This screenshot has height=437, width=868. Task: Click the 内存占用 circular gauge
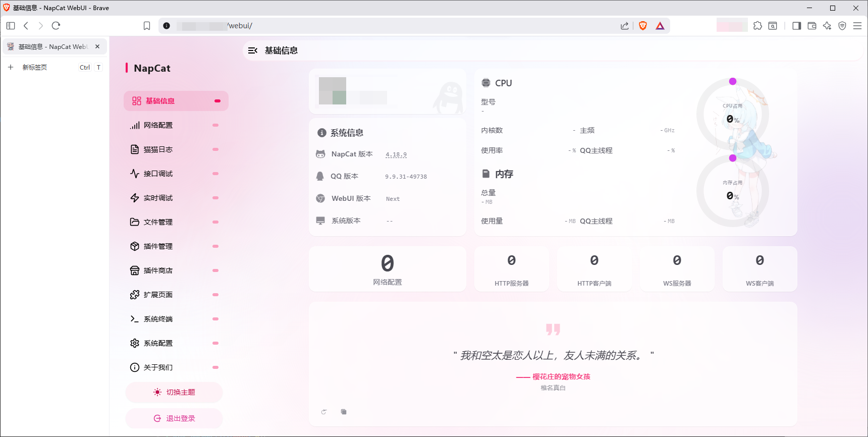[733, 191]
